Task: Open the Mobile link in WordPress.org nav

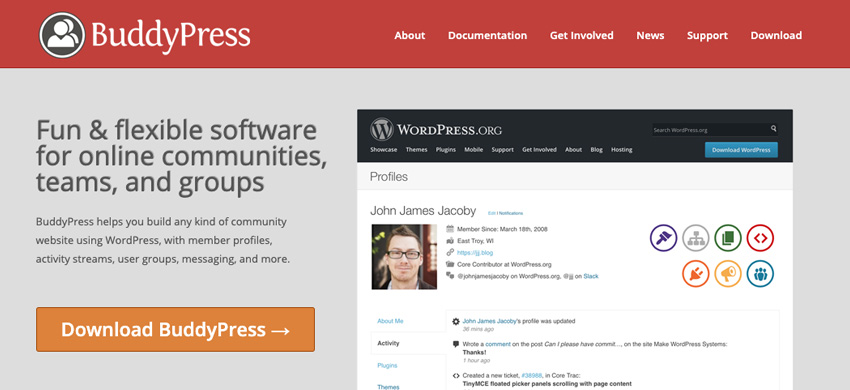Action: coord(473,150)
